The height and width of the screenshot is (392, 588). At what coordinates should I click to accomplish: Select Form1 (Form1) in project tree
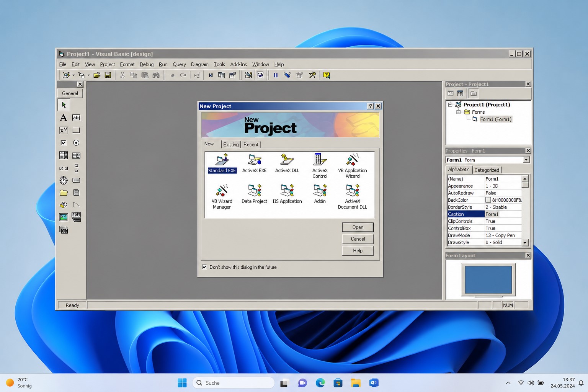[496, 119]
